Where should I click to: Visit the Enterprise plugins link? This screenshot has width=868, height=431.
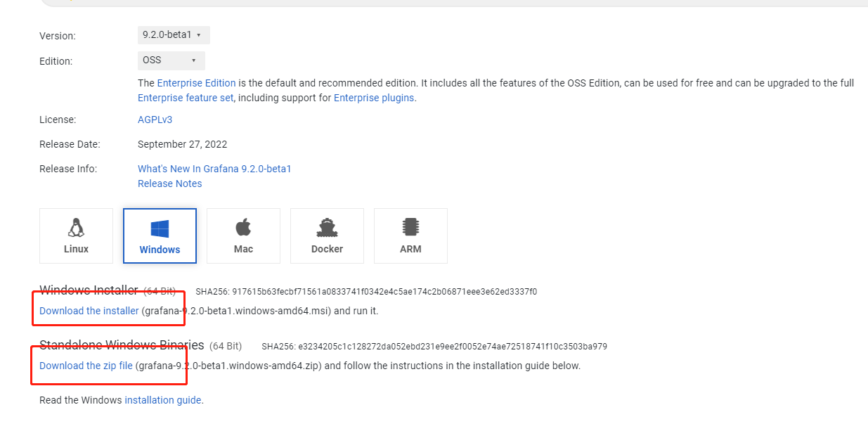click(x=374, y=98)
